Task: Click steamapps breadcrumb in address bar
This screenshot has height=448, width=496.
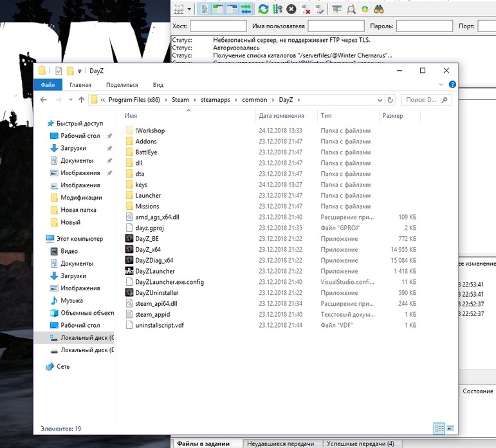Action: [216, 100]
